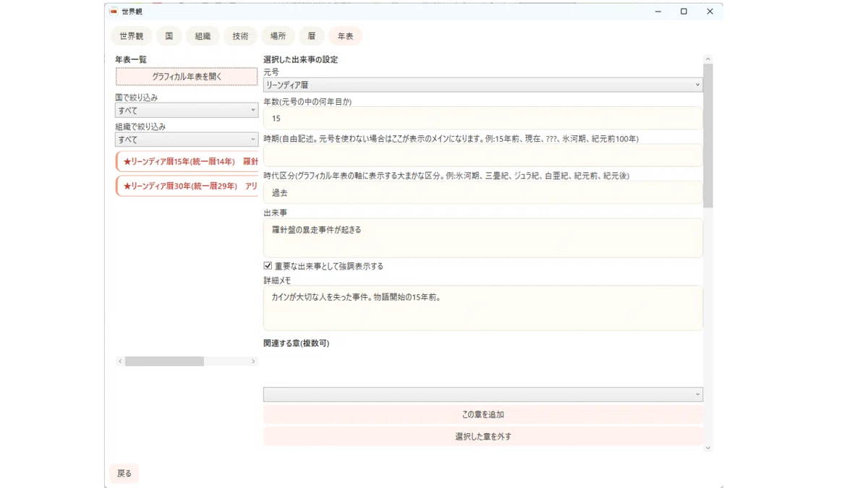
Task: Click into the 出来事 text area
Action: coord(483,238)
